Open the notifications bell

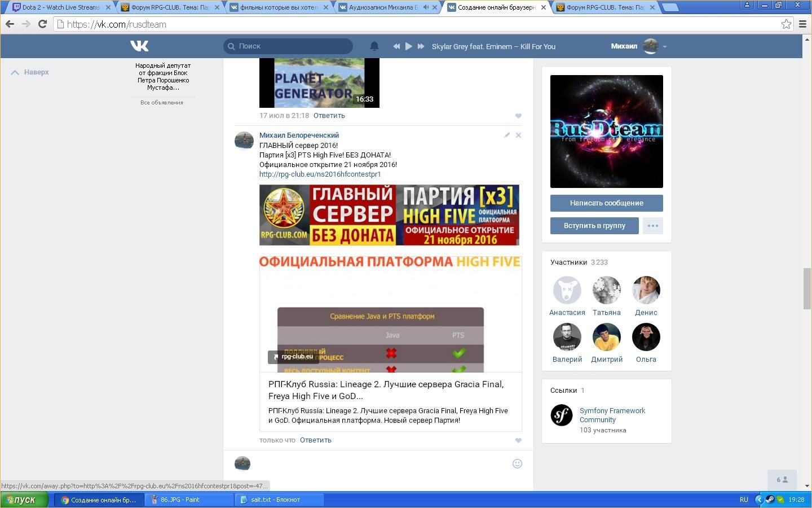(374, 46)
